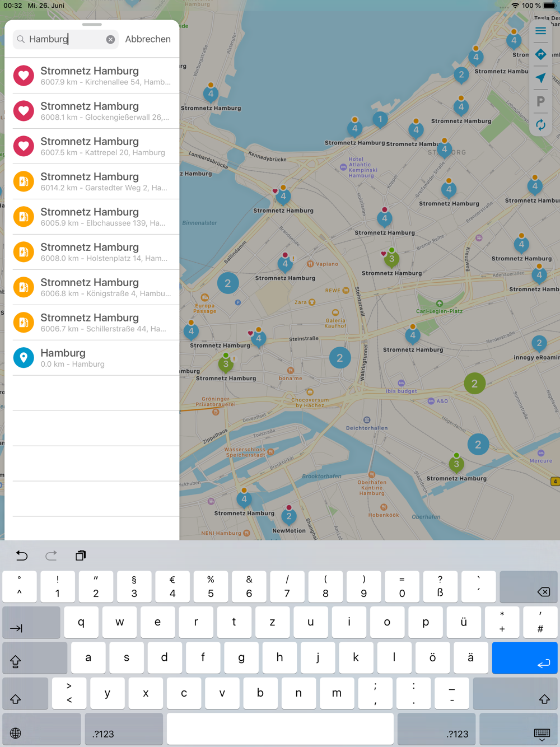This screenshot has width=560, height=747.
Task: Refresh the map with reload icon
Action: [x=540, y=125]
